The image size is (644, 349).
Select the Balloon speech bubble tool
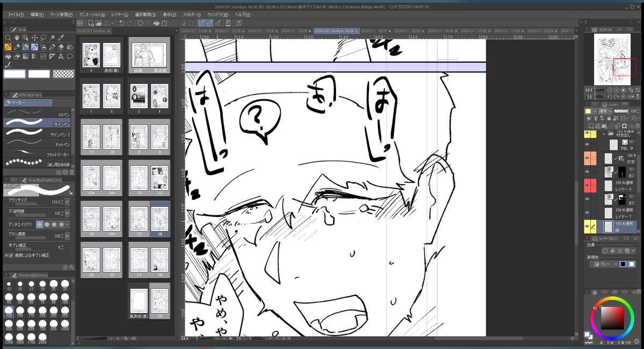[x=70, y=56]
